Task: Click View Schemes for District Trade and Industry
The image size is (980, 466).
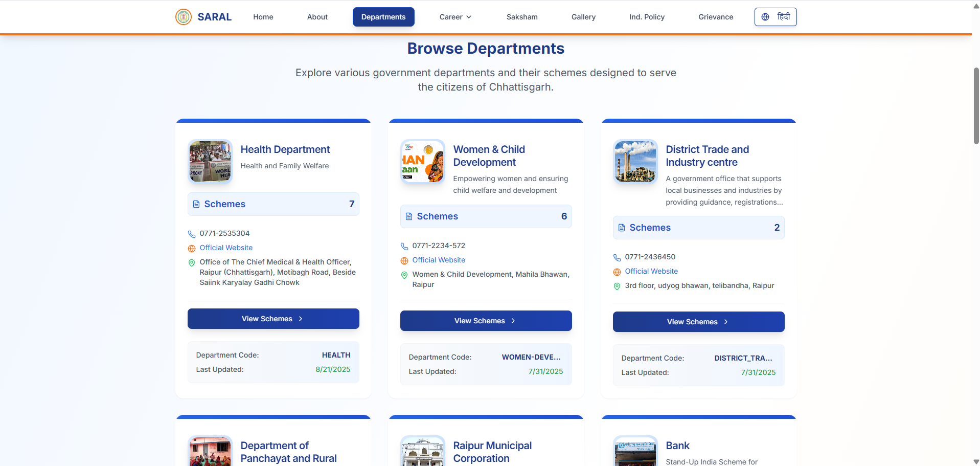Action: [x=699, y=322]
